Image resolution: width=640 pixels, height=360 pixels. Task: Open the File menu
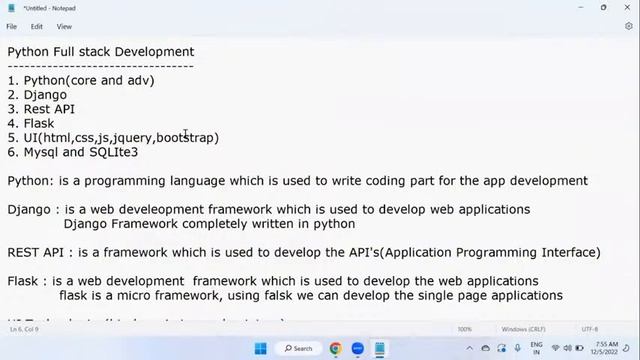point(11,27)
